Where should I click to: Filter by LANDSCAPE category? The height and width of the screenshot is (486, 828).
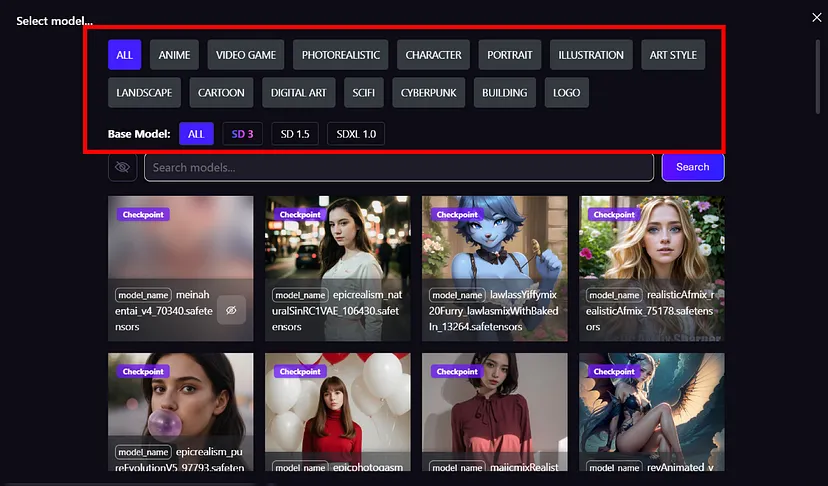(x=144, y=93)
